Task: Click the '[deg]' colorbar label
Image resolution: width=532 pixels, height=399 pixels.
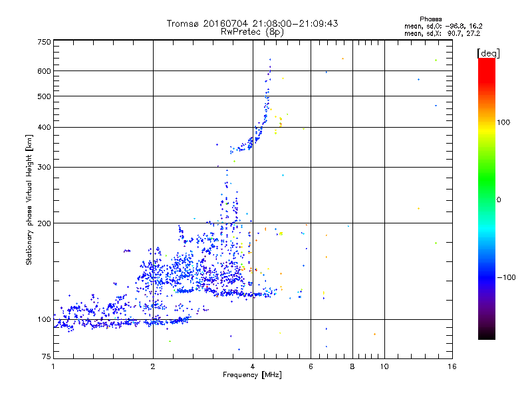Action: point(488,53)
